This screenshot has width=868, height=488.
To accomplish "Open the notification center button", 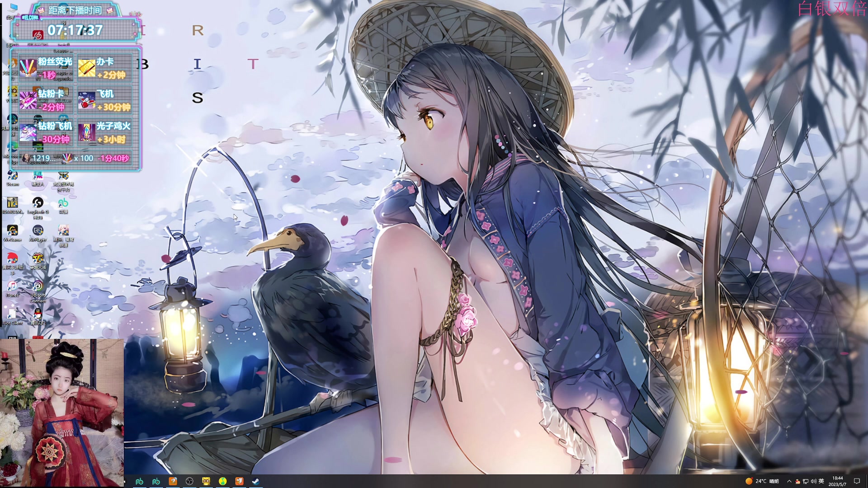I will [x=856, y=481].
